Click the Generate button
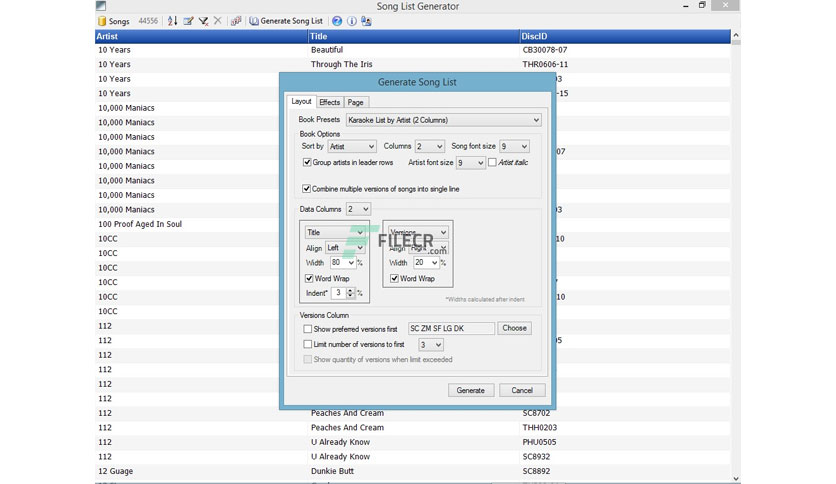Image resolution: width=836 pixels, height=484 pixels. 471,390
